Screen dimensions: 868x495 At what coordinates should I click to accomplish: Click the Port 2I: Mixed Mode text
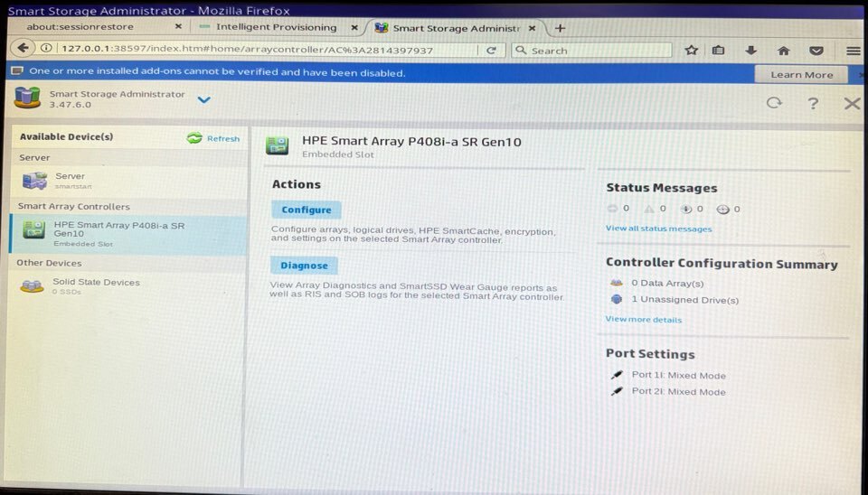click(x=679, y=392)
